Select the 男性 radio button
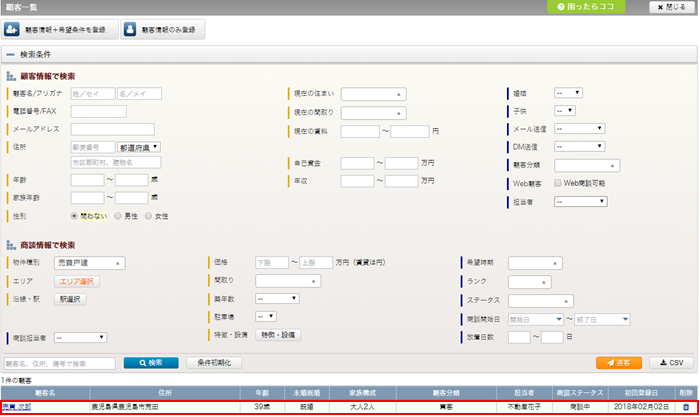The height and width of the screenshot is (417, 700). pos(117,216)
